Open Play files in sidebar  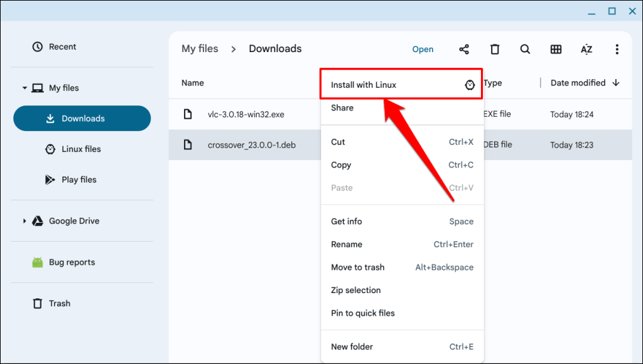[x=78, y=179]
